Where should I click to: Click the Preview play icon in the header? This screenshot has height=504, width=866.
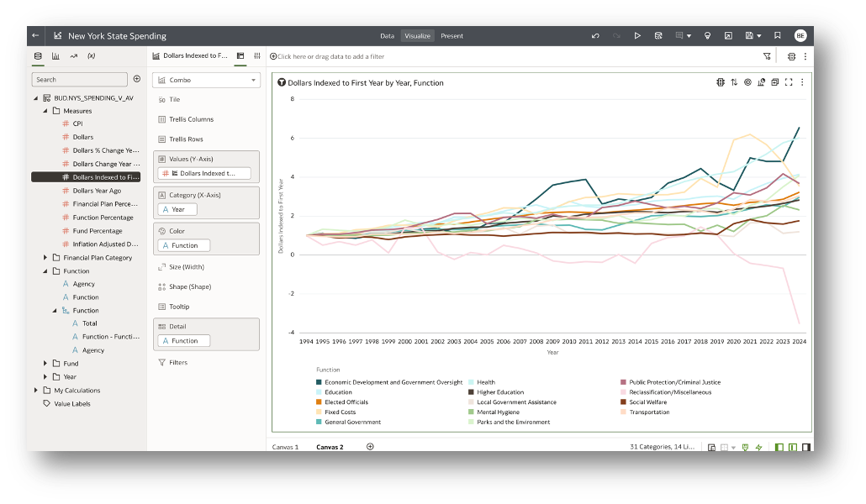pyautogui.click(x=637, y=35)
